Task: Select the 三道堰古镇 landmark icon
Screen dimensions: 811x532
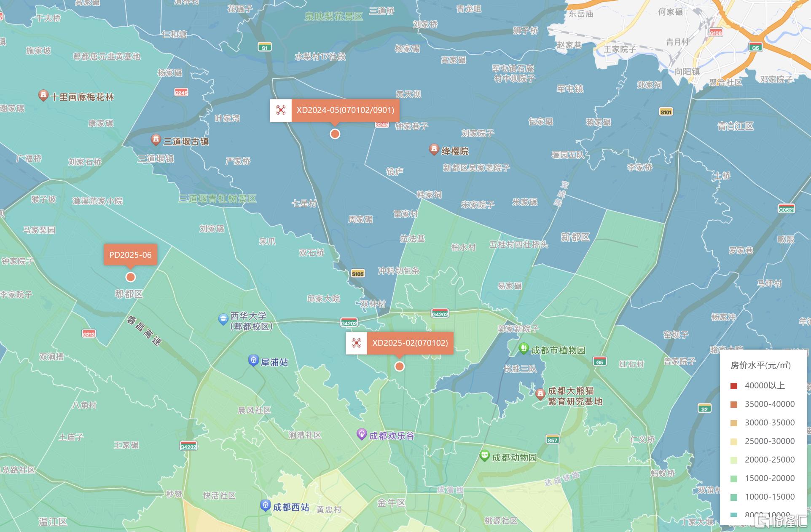Action: [x=156, y=140]
